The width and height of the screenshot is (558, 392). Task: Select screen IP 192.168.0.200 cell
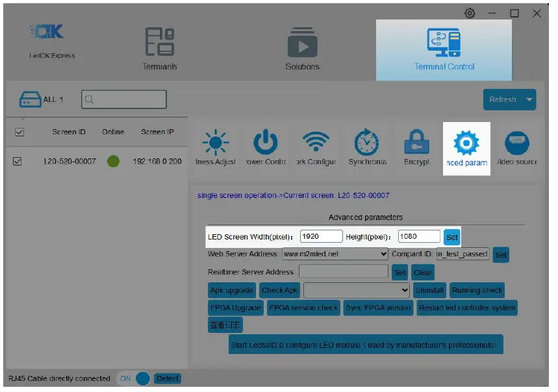pos(157,162)
